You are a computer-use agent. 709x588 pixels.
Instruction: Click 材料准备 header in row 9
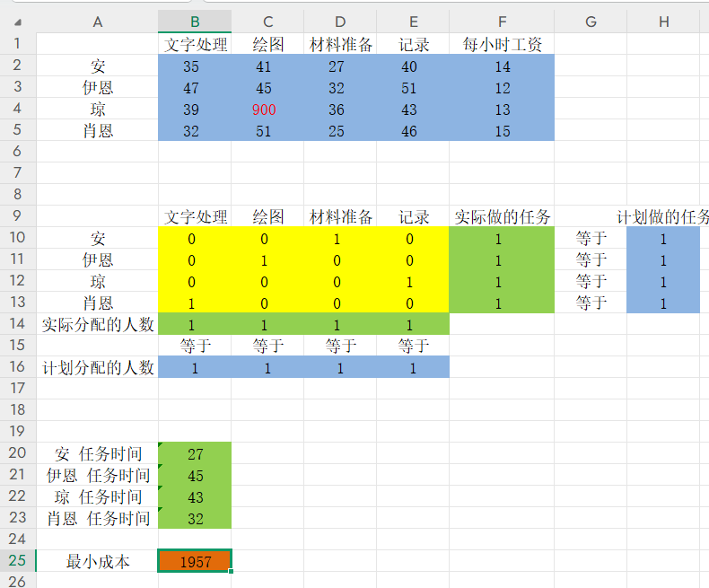click(x=340, y=216)
